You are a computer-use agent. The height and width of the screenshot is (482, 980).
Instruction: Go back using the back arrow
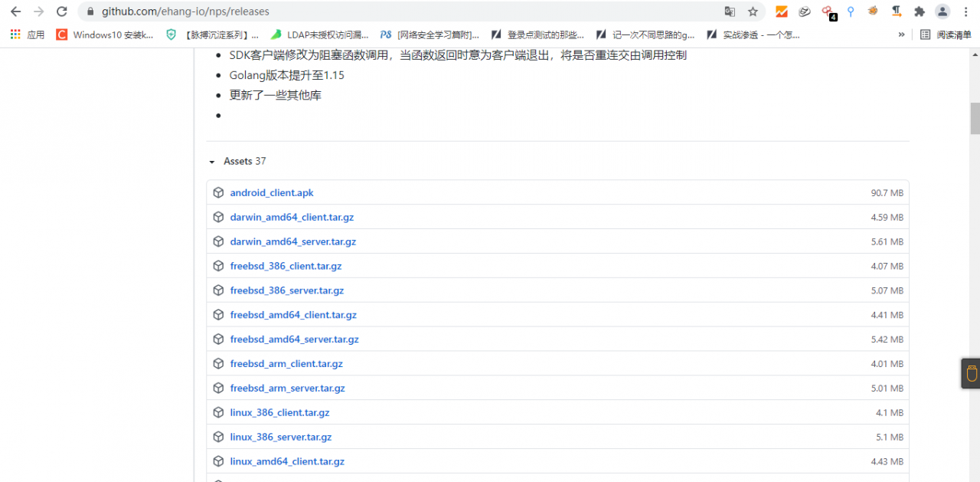[15, 11]
